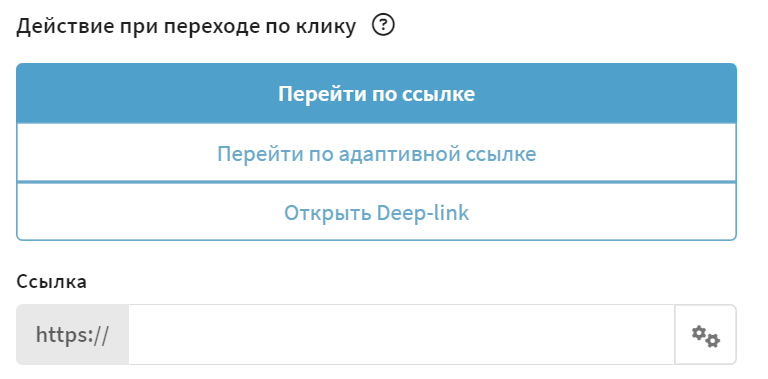The width and height of the screenshot is (768, 379).
Task: Click the 'Ссылка' field label
Action: [x=51, y=281]
